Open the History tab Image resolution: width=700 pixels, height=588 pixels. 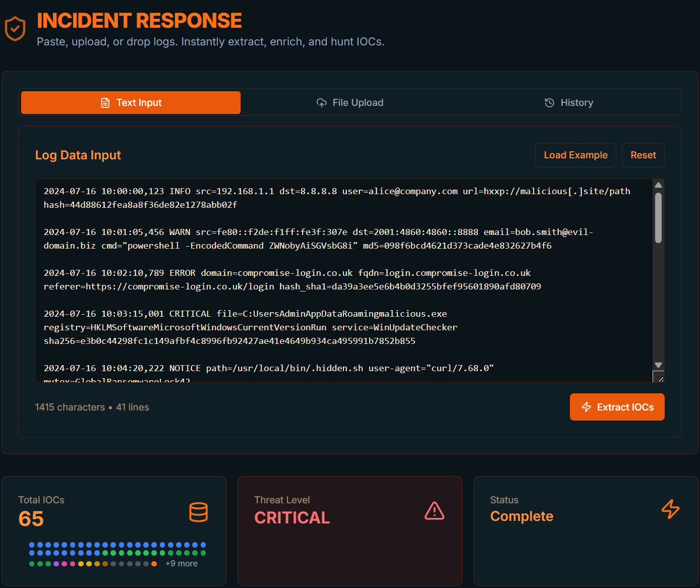coord(569,102)
